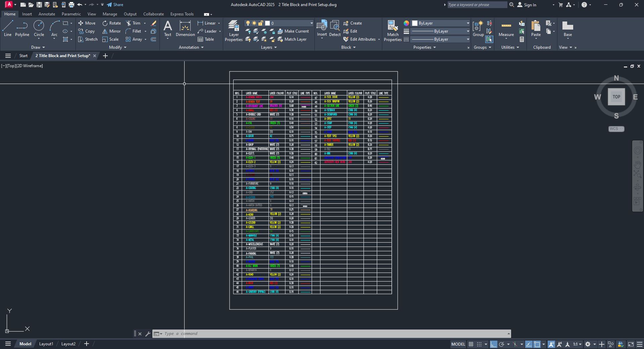Click Edit Attributes button
The height and width of the screenshot is (349, 644).
[359, 39]
